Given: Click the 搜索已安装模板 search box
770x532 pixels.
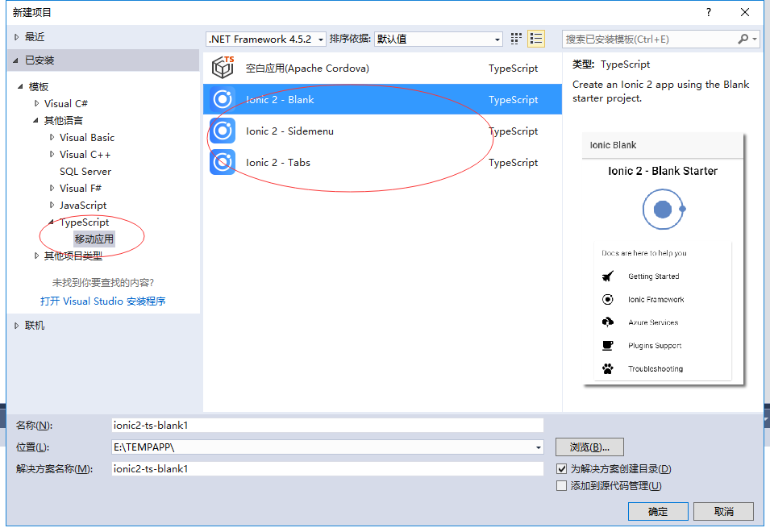Looking at the screenshot, I should [649, 39].
